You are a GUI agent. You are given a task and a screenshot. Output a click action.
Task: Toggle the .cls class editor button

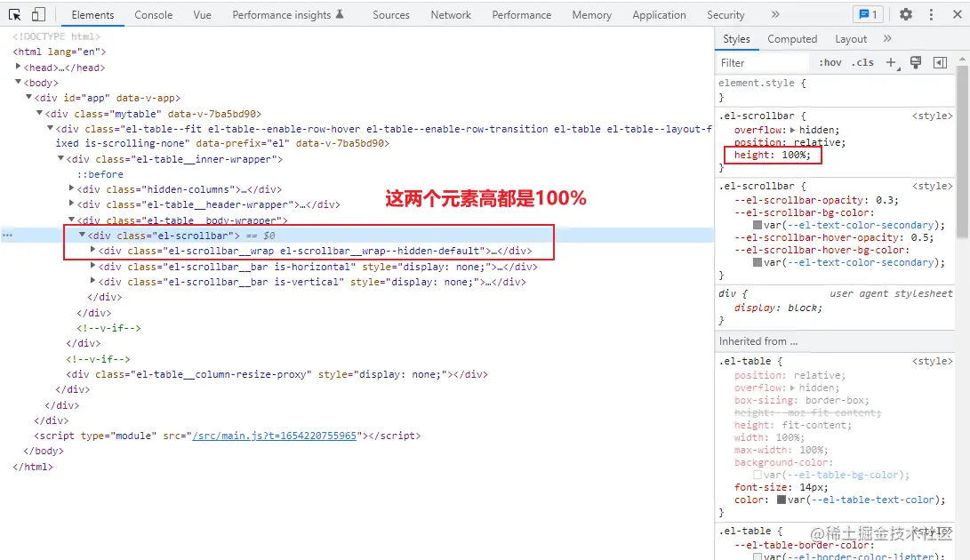pyautogui.click(x=862, y=62)
